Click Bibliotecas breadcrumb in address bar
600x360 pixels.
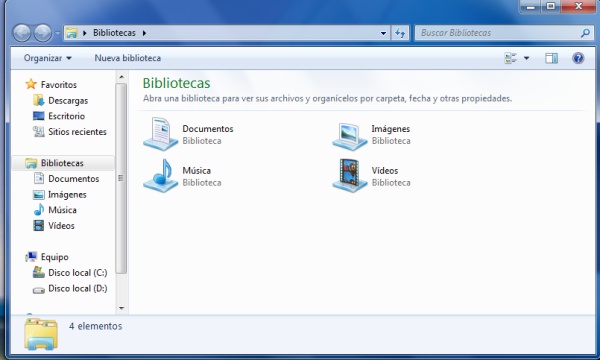coord(114,33)
